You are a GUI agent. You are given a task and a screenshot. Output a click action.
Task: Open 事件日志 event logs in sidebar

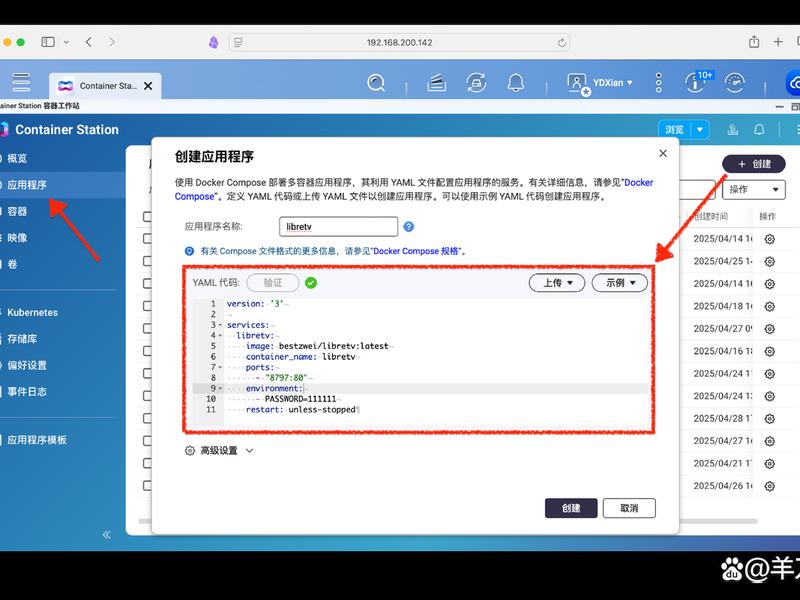[27, 392]
